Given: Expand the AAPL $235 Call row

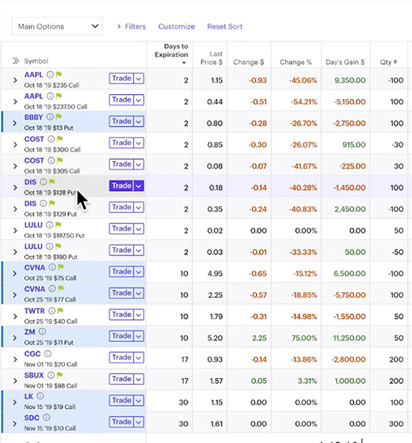Looking at the screenshot, I should click(15, 80).
